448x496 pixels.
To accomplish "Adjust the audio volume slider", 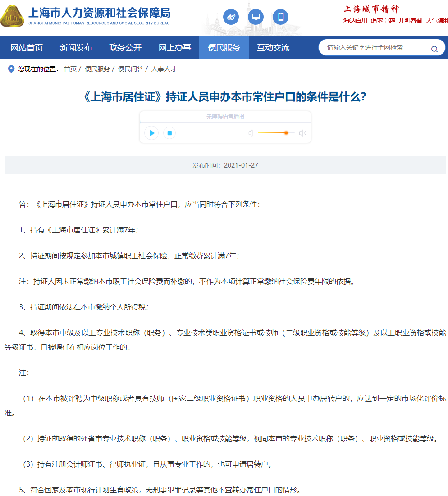I will [x=286, y=133].
